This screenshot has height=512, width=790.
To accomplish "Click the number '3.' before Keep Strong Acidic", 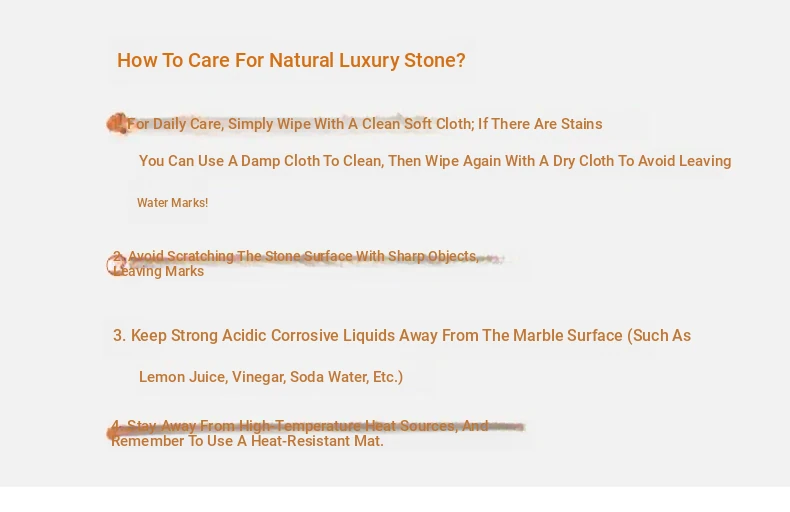I will [119, 336].
